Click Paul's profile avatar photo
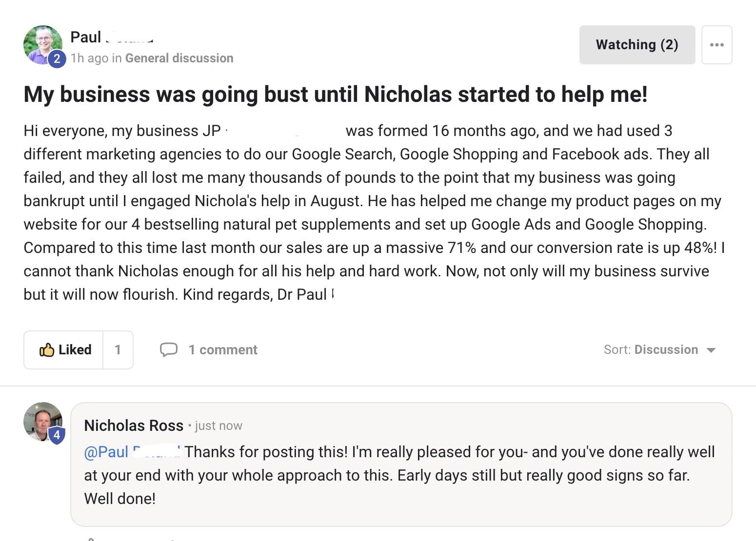Screen dimensions: 756x541 [x=43, y=44]
